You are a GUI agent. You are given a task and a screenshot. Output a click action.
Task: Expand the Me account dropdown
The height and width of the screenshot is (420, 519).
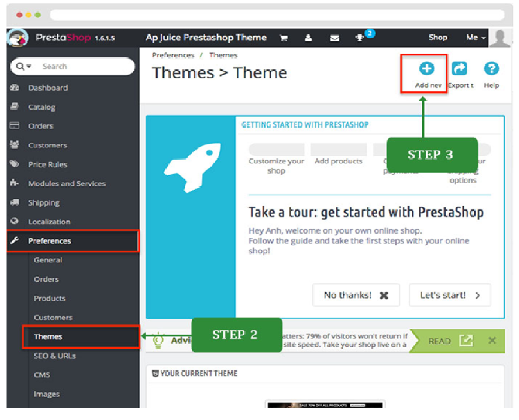click(476, 38)
